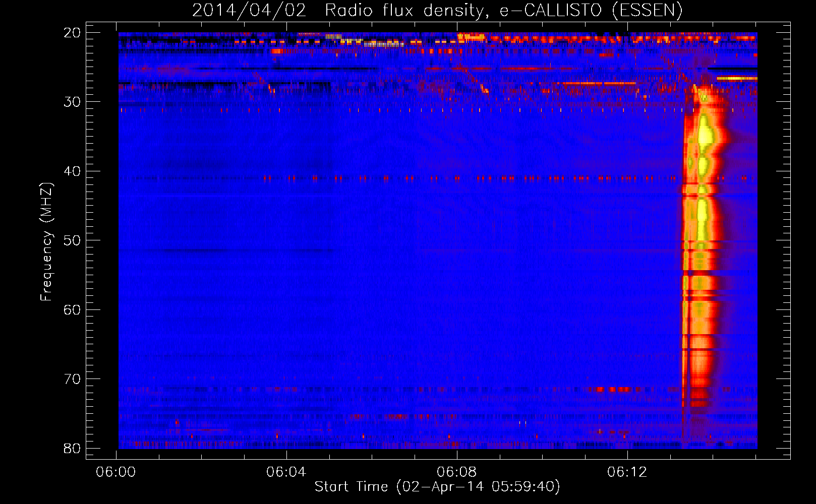The image size is (816, 504).
Task: Click the time tick label '06:12'
Action: tap(627, 472)
